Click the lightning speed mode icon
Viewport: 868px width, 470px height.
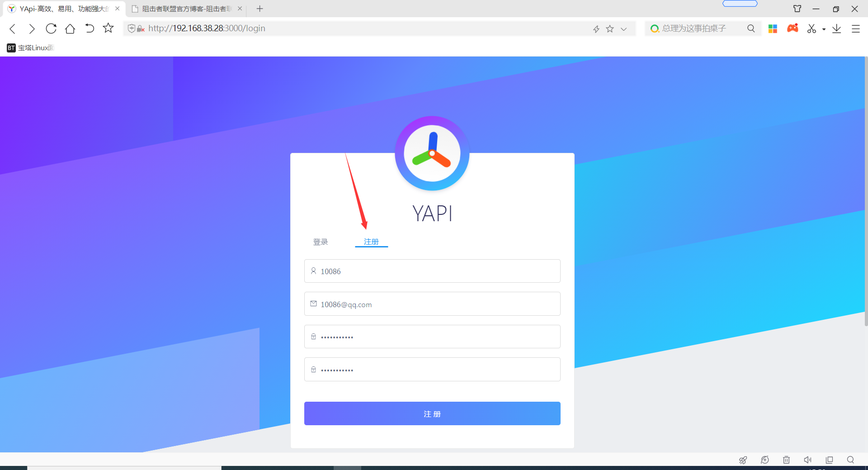tap(596, 29)
